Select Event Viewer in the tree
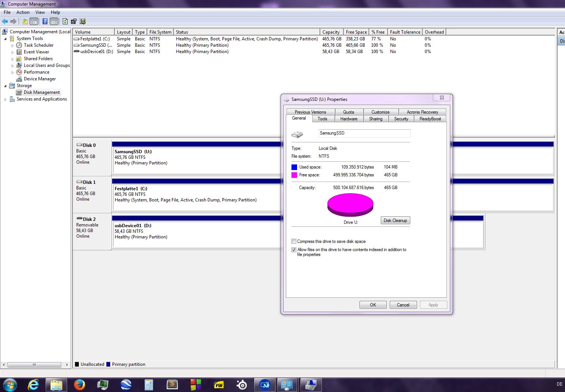Image resolution: width=565 pixels, height=392 pixels. [x=36, y=52]
